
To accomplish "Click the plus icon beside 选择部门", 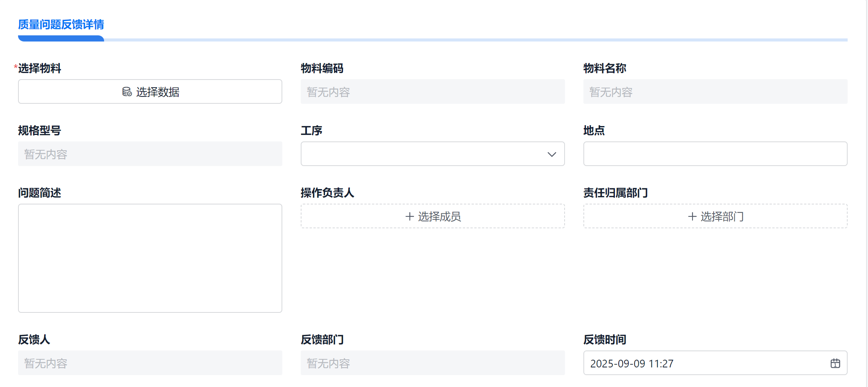I will pos(692,216).
